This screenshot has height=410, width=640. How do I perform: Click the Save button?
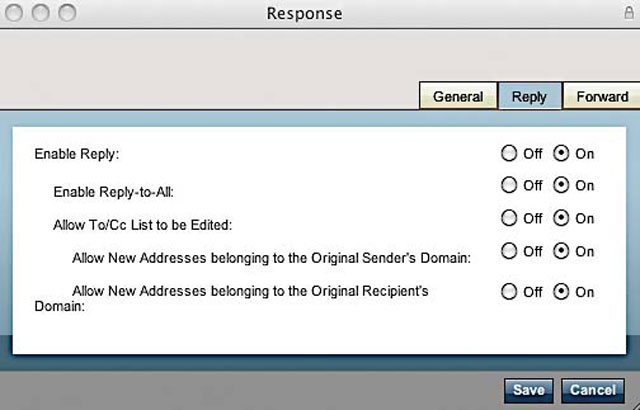click(x=529, y=390)
